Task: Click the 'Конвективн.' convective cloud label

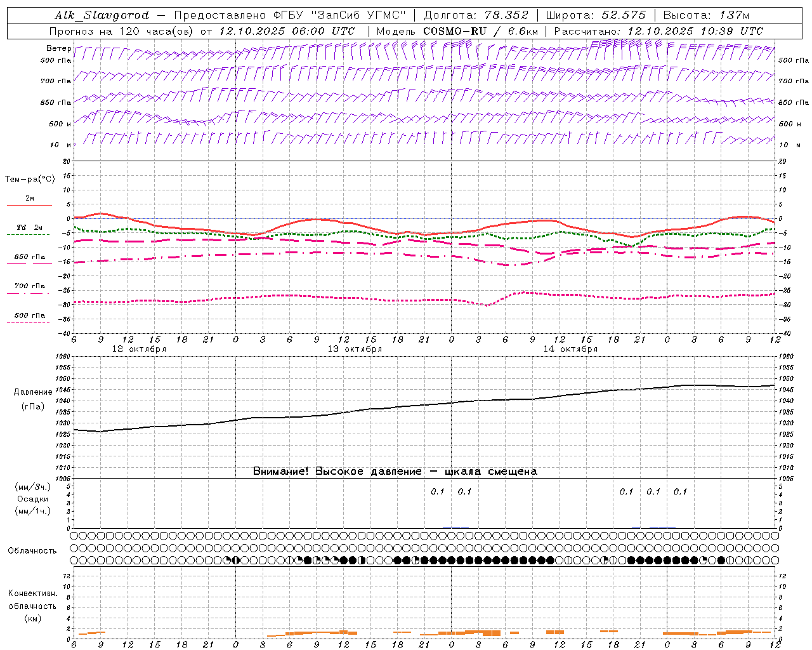Action: 32,594
